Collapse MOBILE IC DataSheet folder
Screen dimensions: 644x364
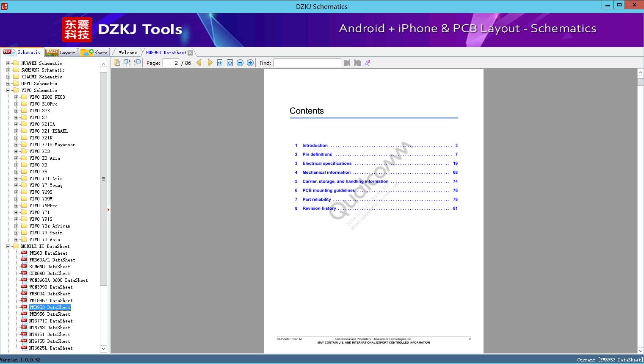(x=8, y=246)
